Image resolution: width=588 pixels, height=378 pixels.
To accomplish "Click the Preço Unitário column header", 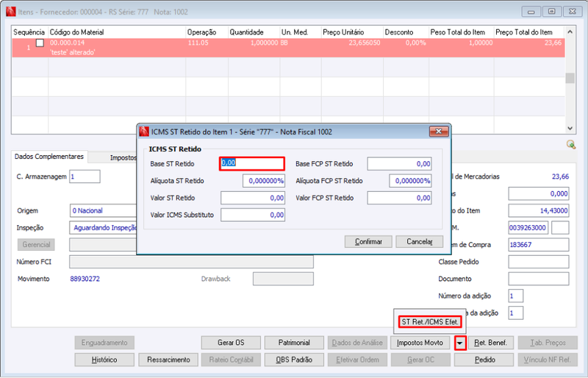I will (x=352, y=32).
